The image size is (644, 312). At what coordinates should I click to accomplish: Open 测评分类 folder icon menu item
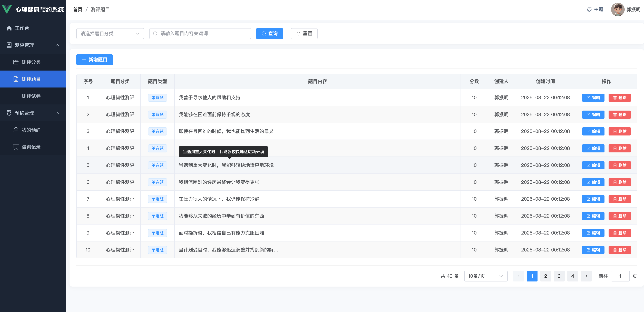point(16,62)
